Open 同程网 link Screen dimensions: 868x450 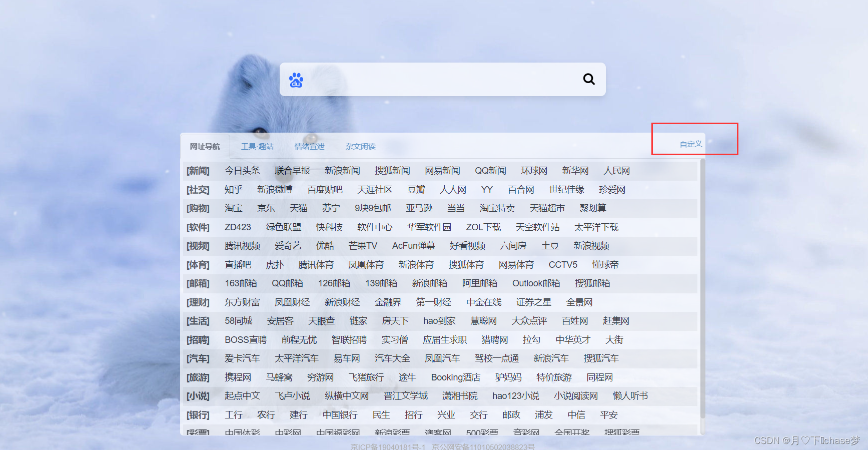click(x=599, y=377)
